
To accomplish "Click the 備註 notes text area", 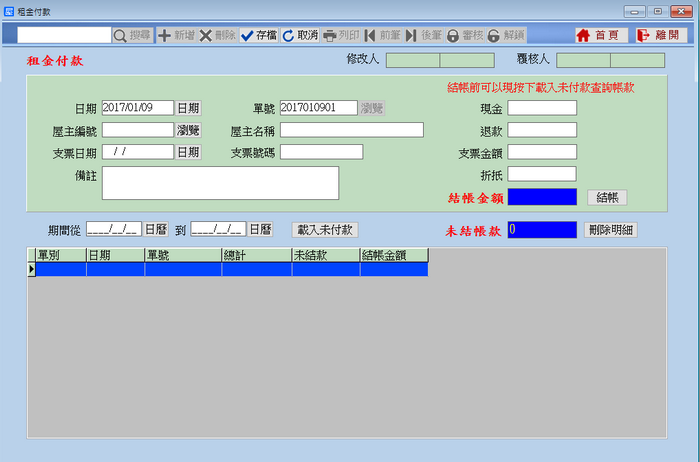I will 221,183.
